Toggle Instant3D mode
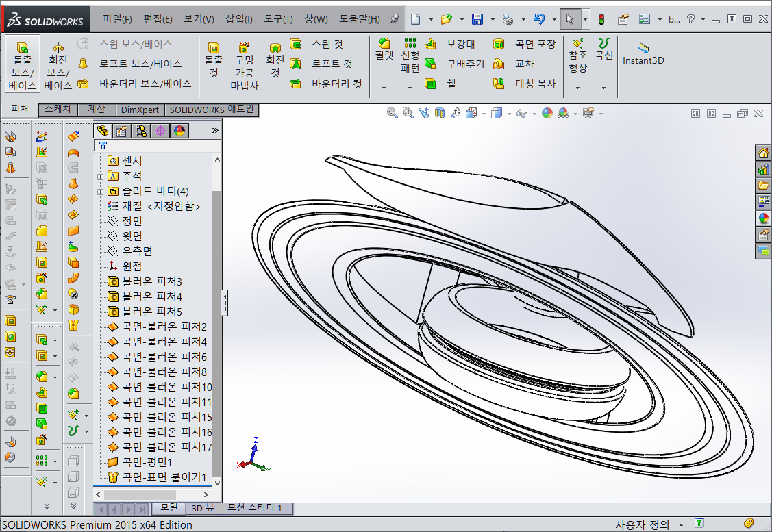 click(643, 54)
